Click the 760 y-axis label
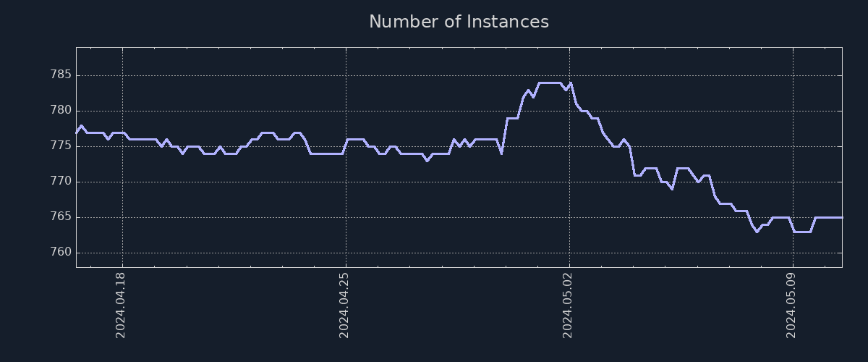Image resolution: width=868 pixels, height=362 pixels. pos(60,252)
